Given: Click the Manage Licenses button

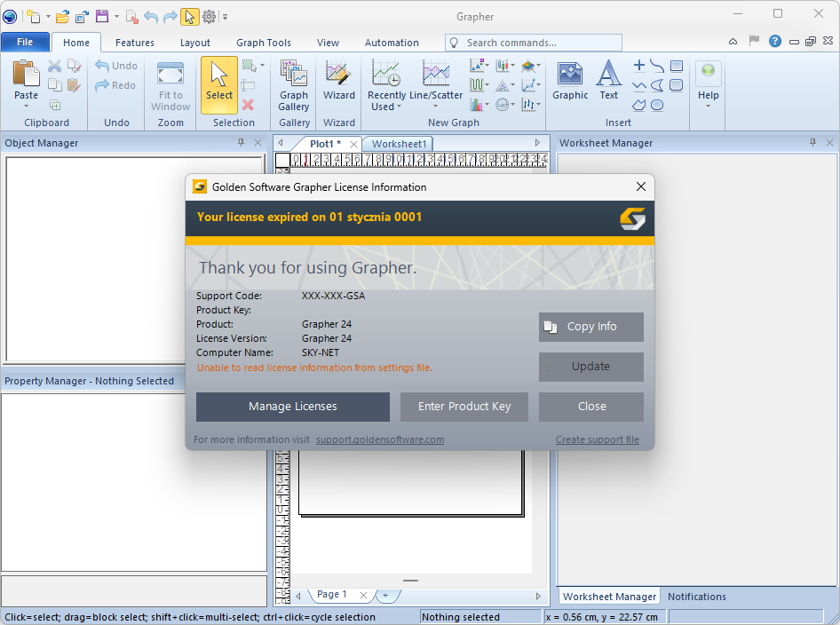Looking at the screenshot, I should tap(292, 407).
